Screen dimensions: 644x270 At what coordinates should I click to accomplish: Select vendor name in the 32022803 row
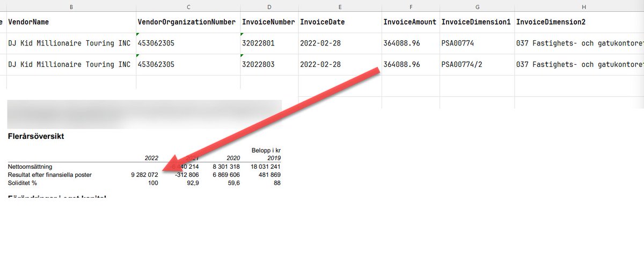point(71,65)
